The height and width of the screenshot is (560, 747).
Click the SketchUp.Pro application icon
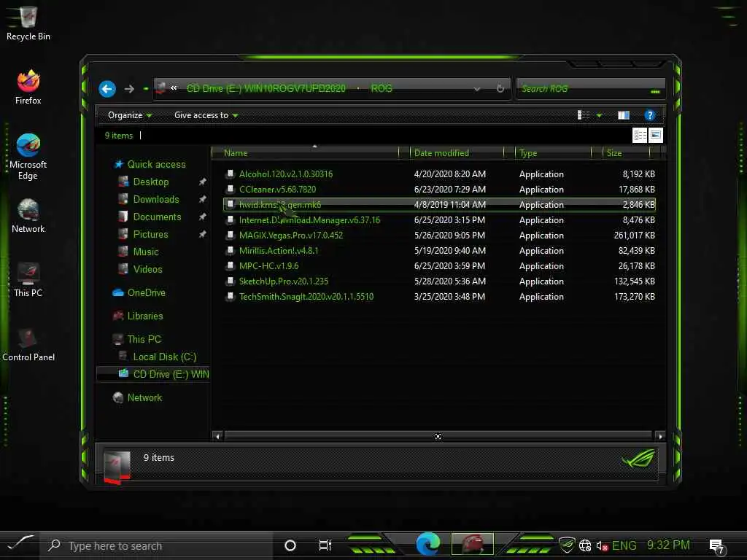point(230,281)
